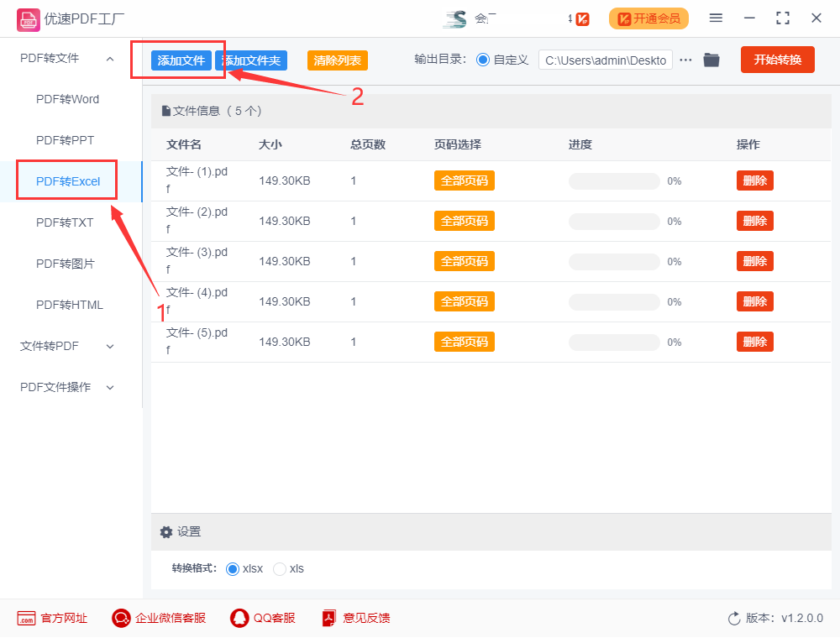Image resolution: width=840 pixels, height=638 pixels.
Task: Click the QQ客服 penguin icon
Action: tap(239, 619)
